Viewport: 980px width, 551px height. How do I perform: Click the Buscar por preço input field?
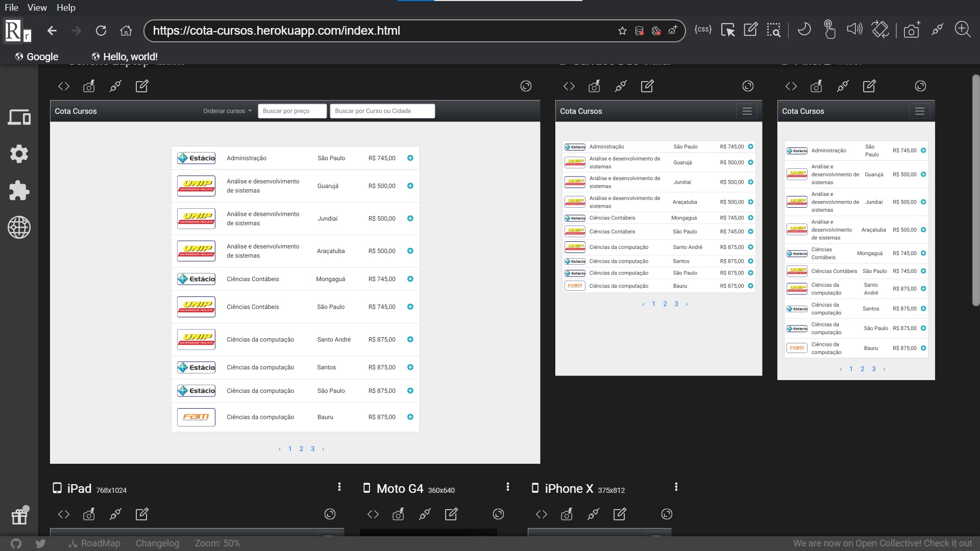[x=292, y=111]
